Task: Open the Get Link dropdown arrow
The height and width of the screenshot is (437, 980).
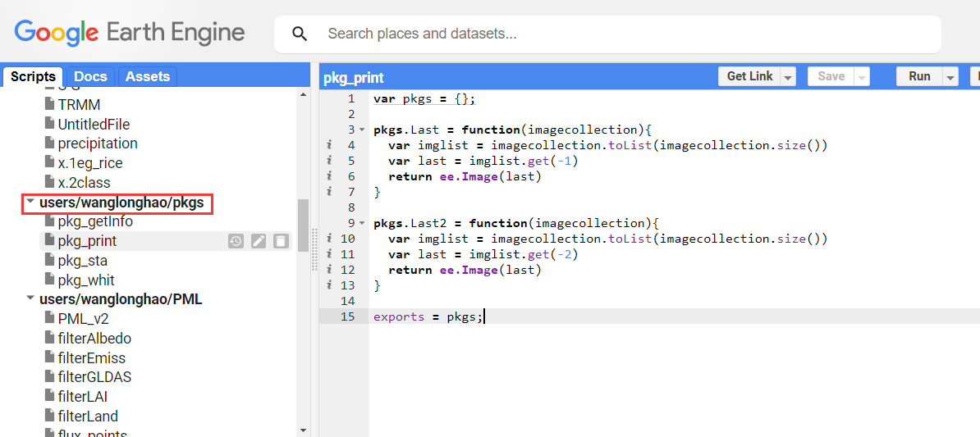Action: (788, 77)
